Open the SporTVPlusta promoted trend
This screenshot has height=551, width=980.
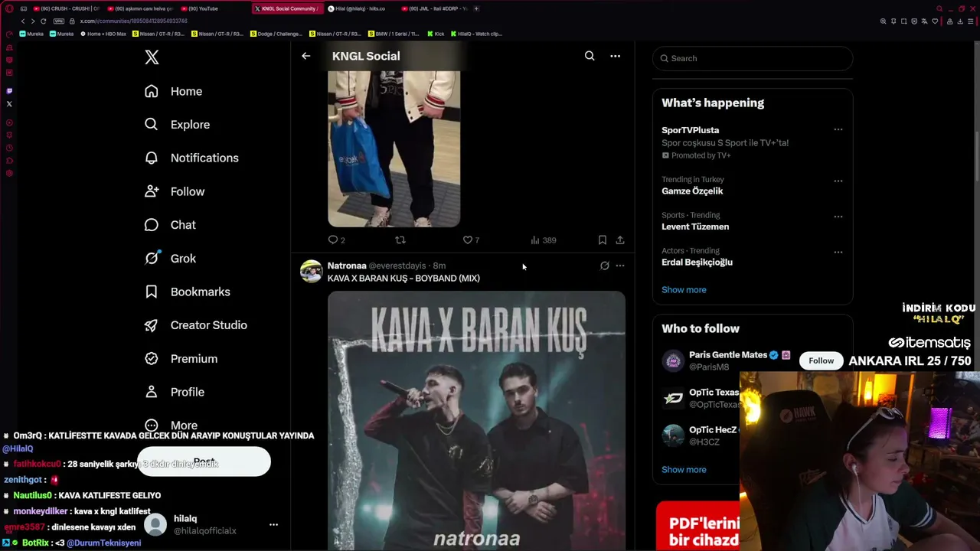pos(691,130)
